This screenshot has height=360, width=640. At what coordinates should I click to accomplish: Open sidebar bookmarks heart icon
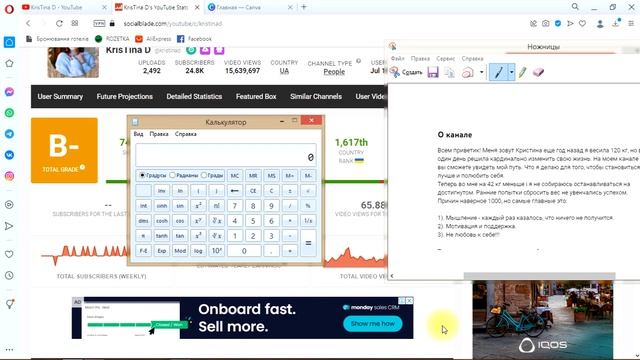9,254
